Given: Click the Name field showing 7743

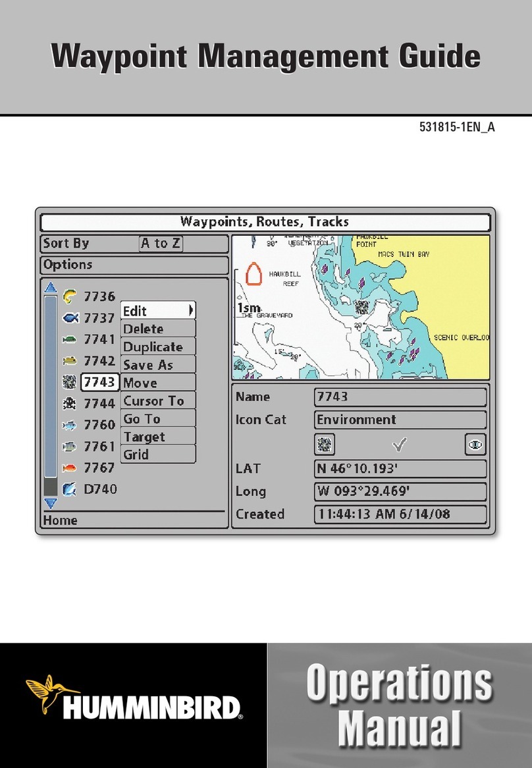Looking at the screenshot, I should click(x=400, y=397).
